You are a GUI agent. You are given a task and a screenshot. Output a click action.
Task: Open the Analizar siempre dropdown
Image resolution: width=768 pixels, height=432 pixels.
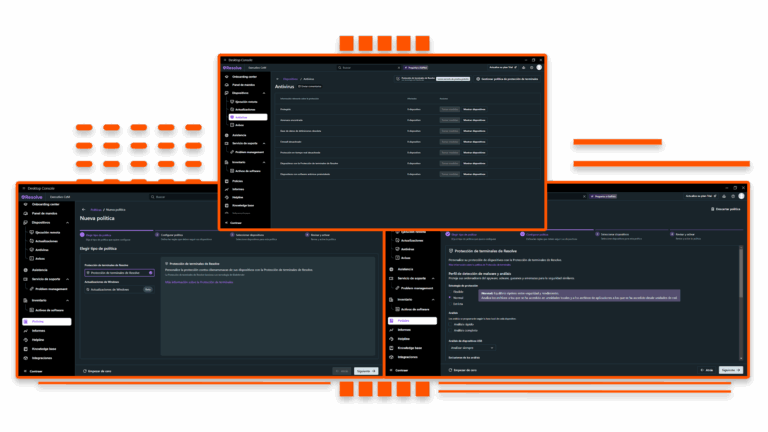(x=470, y=348)
